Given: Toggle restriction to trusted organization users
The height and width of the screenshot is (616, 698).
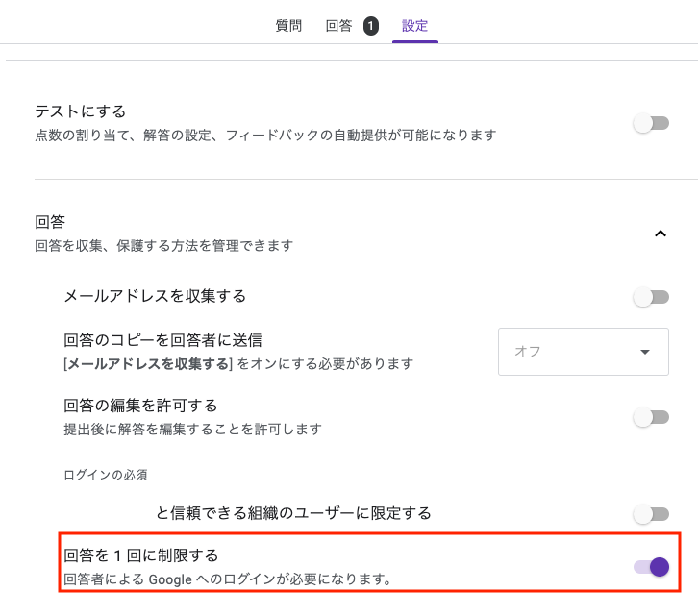Looking at the screenshot, I should click(x=651, y=514).
